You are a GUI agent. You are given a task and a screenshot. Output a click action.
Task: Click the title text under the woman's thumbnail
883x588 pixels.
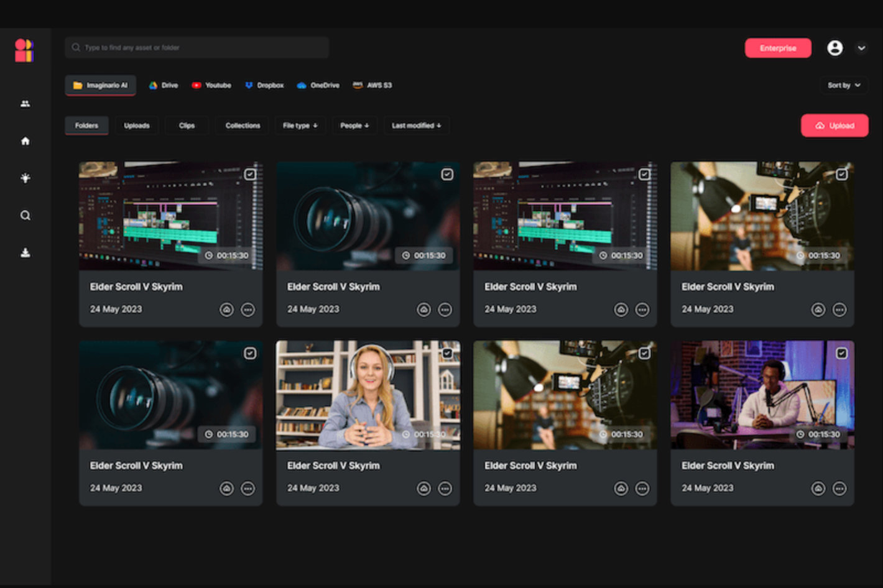tap(333, 466)
